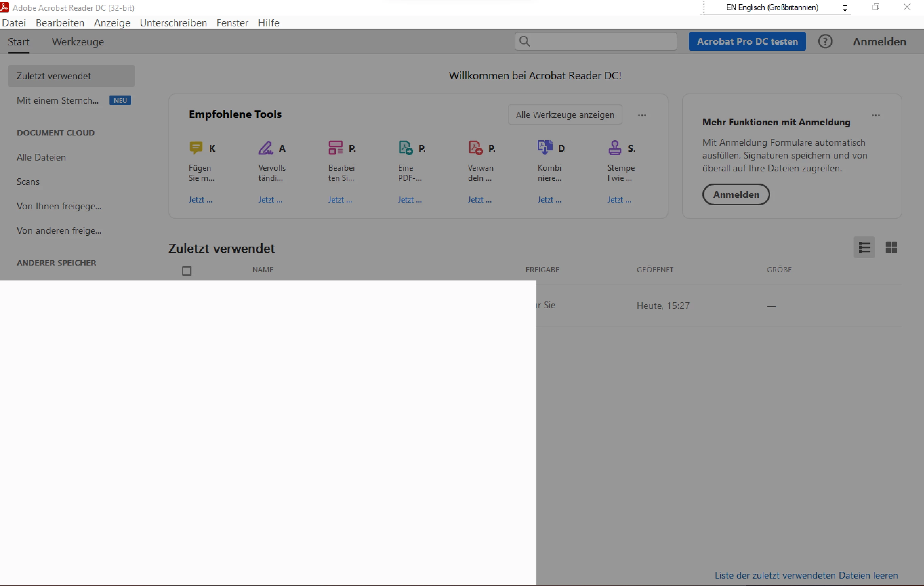
Task: Click the help question mark icon
Action: point(825,41)
